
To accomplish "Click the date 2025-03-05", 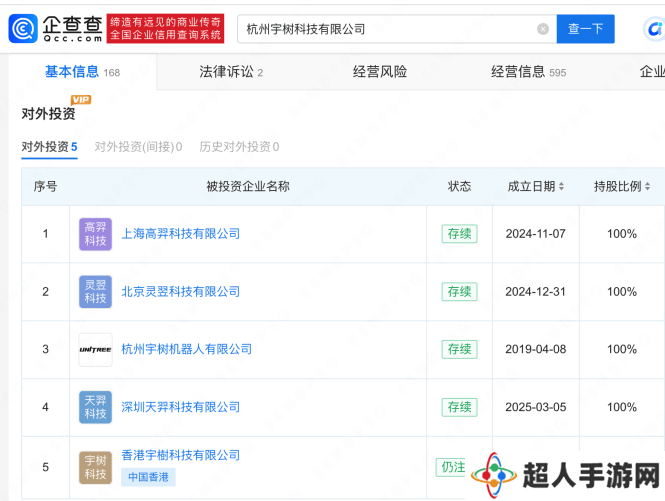I will click(535, 407).
